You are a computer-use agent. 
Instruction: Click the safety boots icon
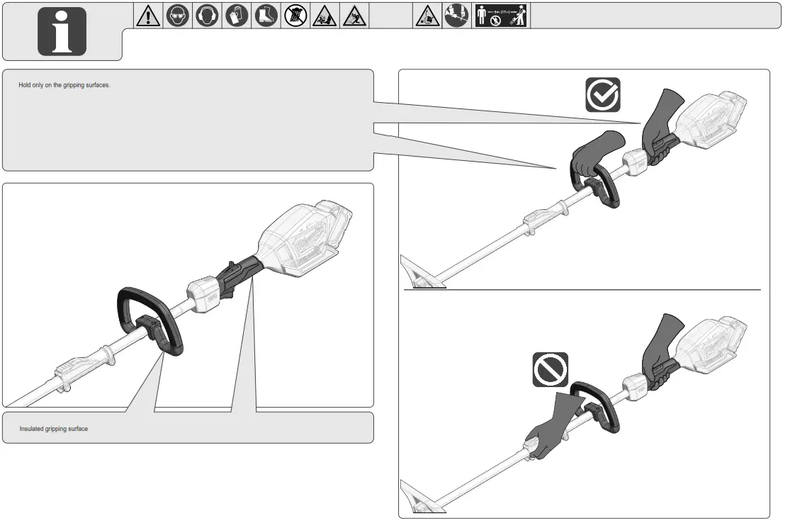[x=266, y=16]
